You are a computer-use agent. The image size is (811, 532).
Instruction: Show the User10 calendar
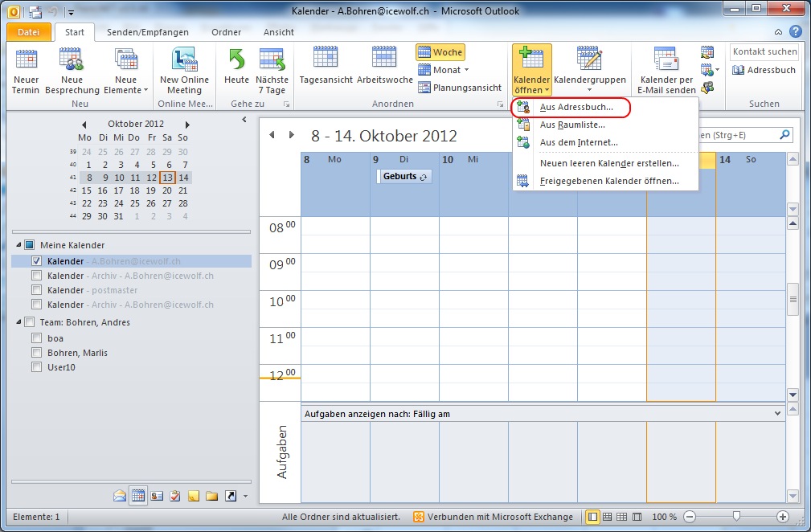36,367
